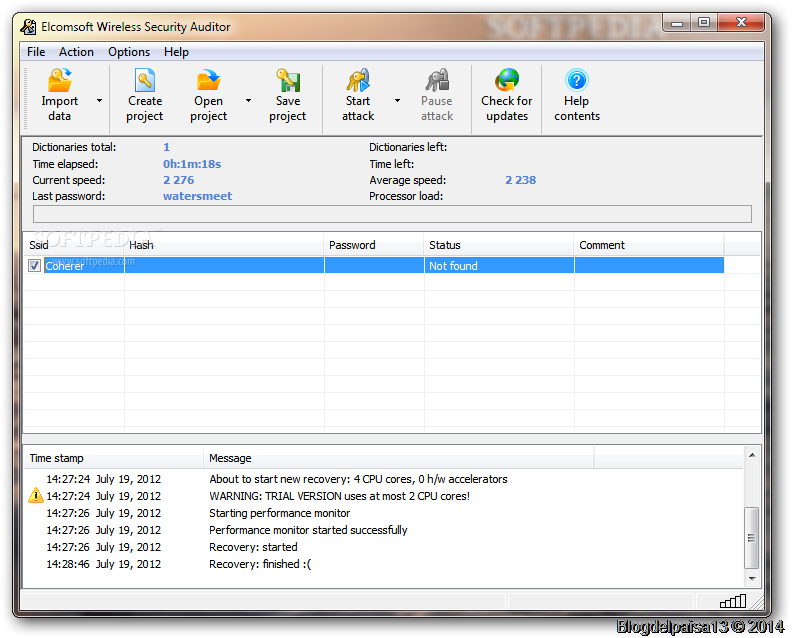Screen dimensions: 792x638
Task: Select the 'Recovery: finished :(' log entry
Action: click(x=260, y=564)
